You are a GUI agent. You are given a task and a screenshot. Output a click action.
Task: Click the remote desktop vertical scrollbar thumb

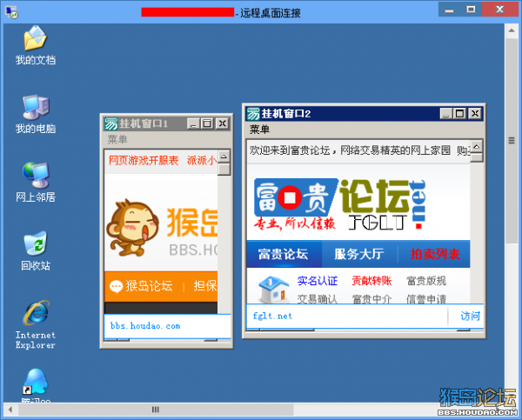tap(512, 141)
